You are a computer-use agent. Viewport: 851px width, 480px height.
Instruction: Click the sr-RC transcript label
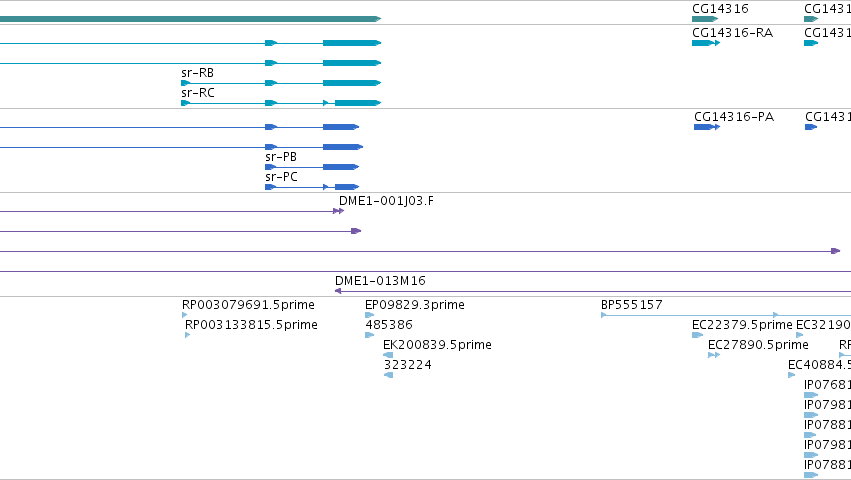(198, 93)
